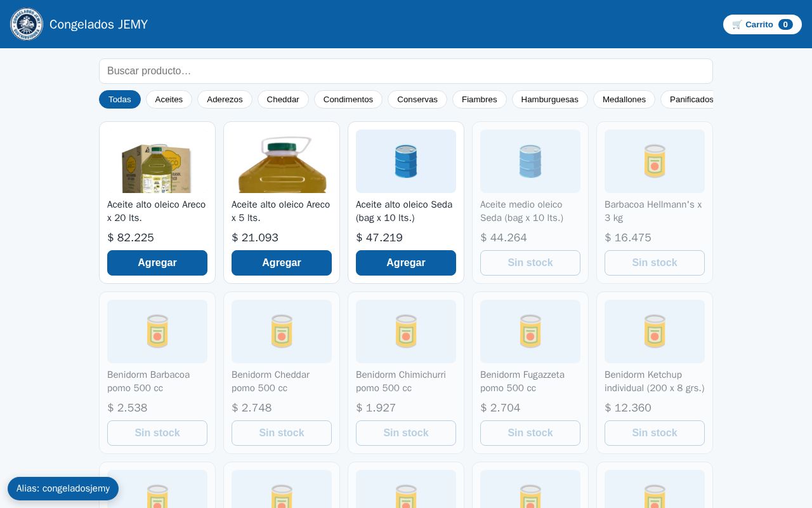The image size is (812, 508).
Task: Click the Barbacoa Hellmann's x 3 kg name
Action: click(x=653, y=211)
